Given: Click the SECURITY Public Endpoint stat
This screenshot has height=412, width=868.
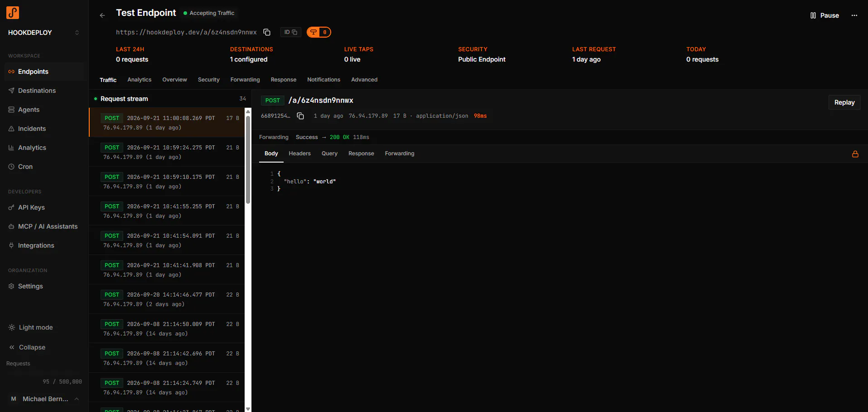Looking at the screenshot, I should click(482, 54).
